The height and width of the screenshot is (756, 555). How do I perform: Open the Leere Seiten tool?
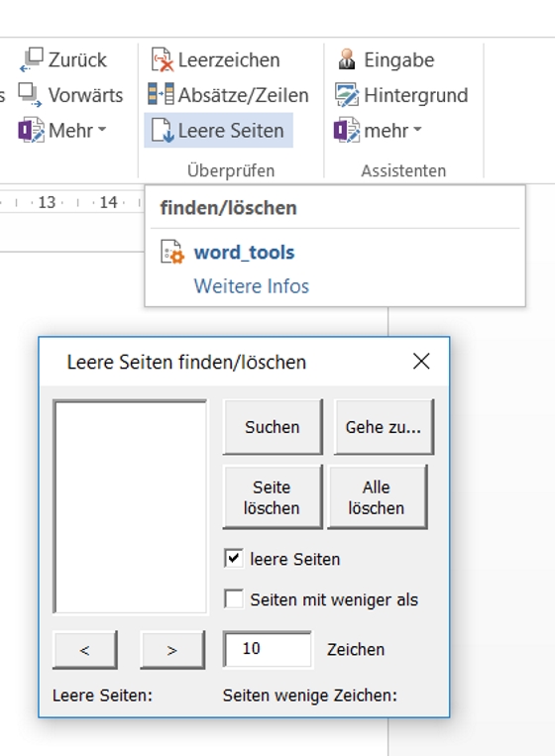pos(218,130)
